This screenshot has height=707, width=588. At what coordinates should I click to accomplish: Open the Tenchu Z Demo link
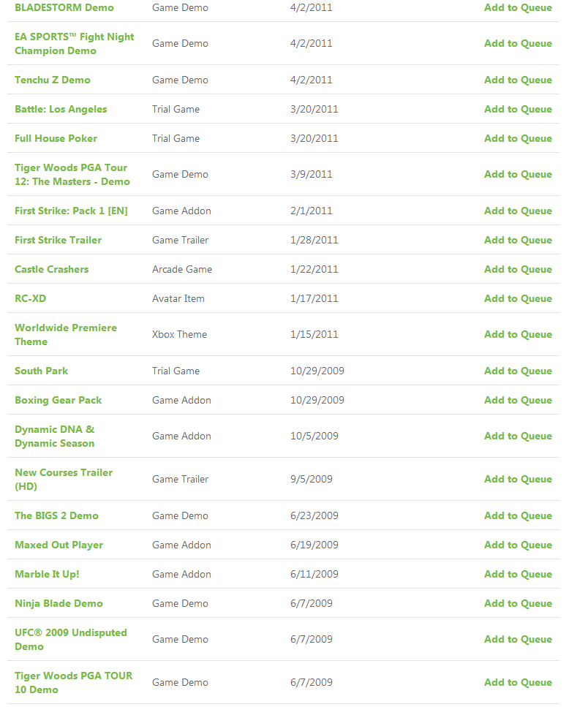coord(53,80)
